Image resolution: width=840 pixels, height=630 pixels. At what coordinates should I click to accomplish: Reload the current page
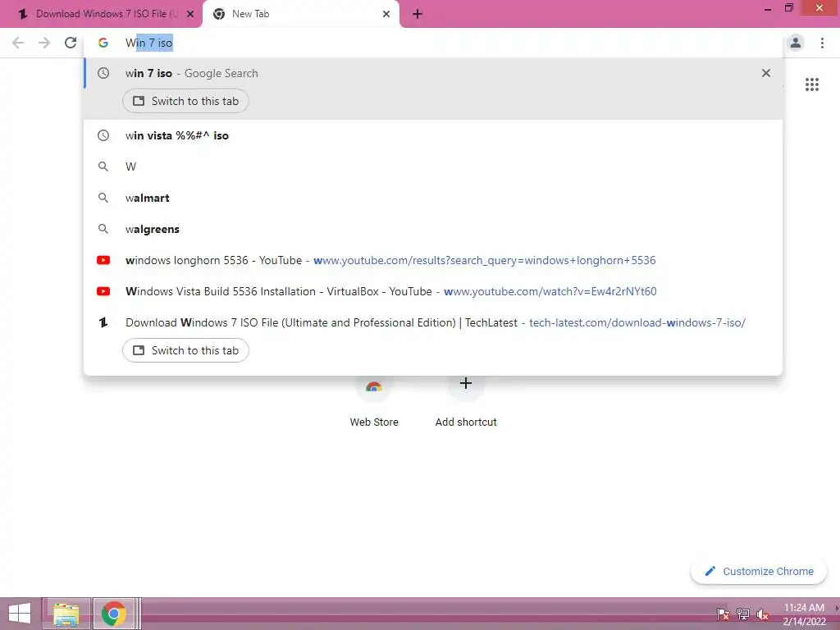[71, 43]
